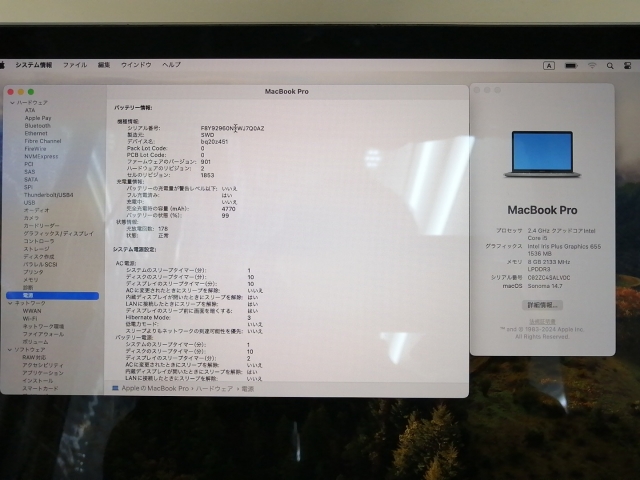This screenshot has height=480, width=640.
Task: Open the 法規証明書 link in About window
Action: 542,322
